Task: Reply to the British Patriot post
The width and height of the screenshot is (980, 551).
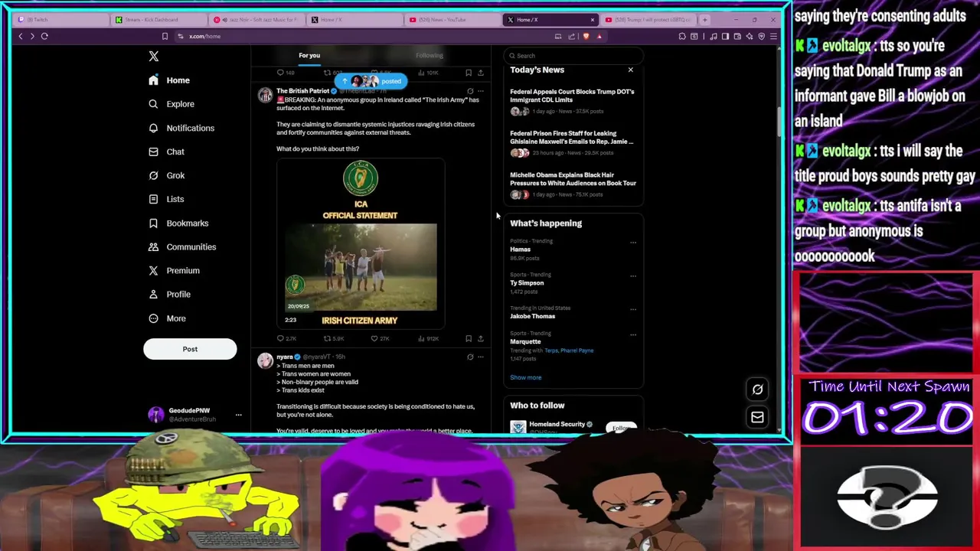Action: (x=286, y=338)
